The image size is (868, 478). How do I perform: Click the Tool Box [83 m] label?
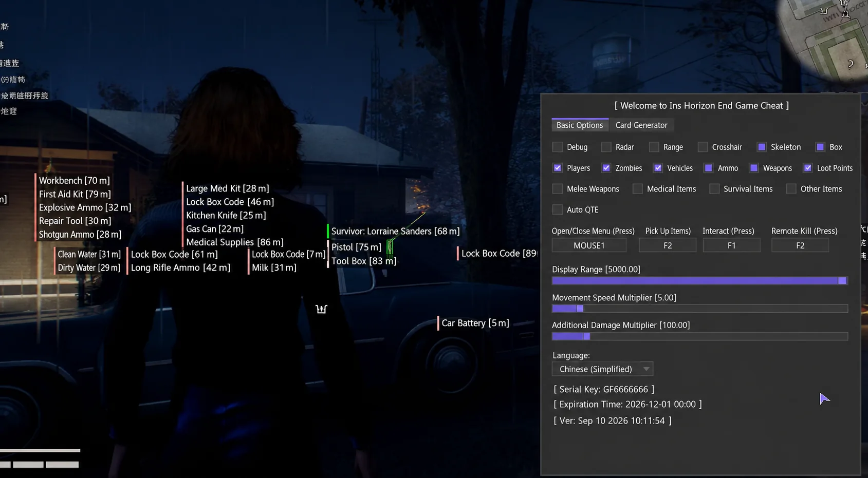click(363, 261)
